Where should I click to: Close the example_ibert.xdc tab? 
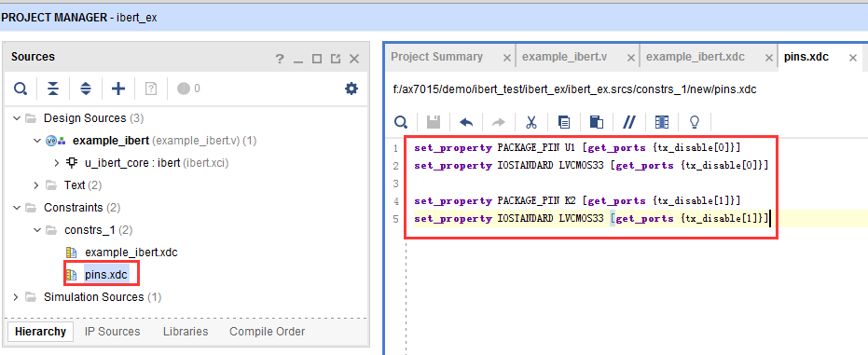pyautogui.click(x=768, y=58)
